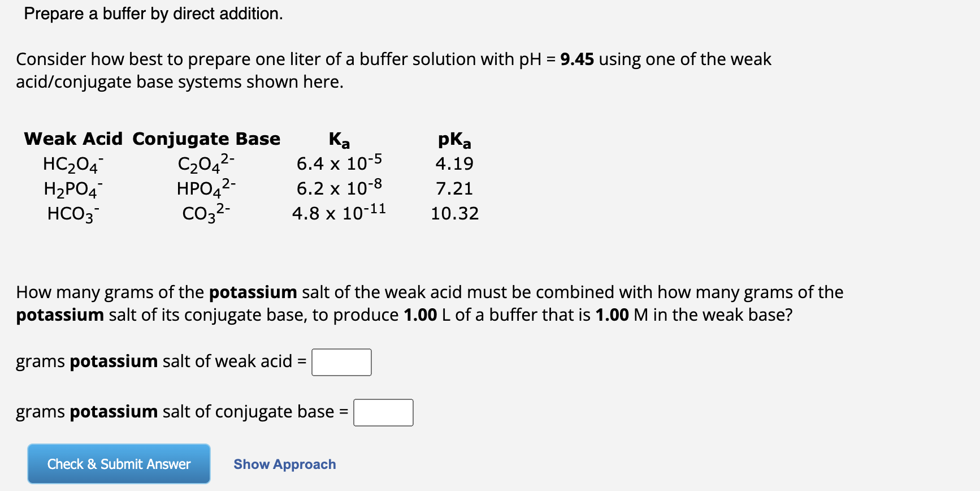
Task: Select the bolded word potassium in the question
Action: tap(253, 292)
